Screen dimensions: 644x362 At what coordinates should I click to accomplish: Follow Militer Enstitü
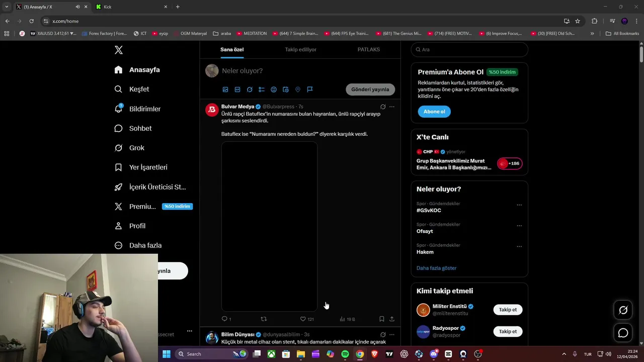click(x=508, y=310)
